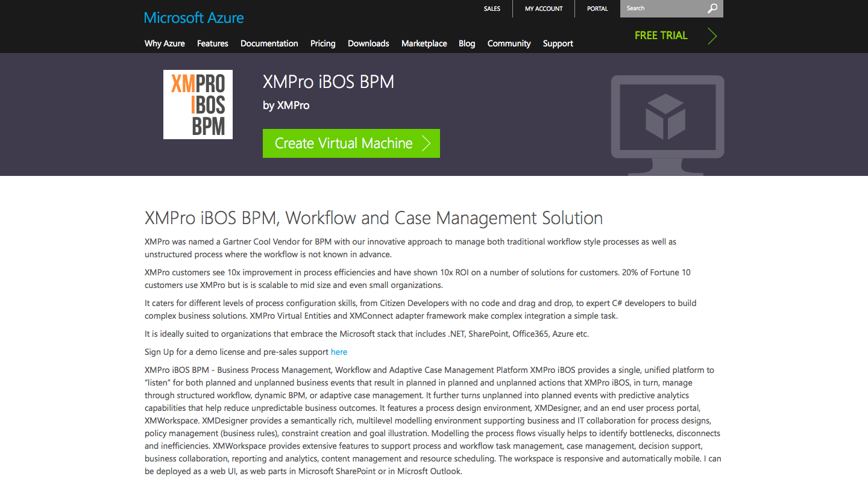Go to My Account
868x488 pixels.
point(544,9)
